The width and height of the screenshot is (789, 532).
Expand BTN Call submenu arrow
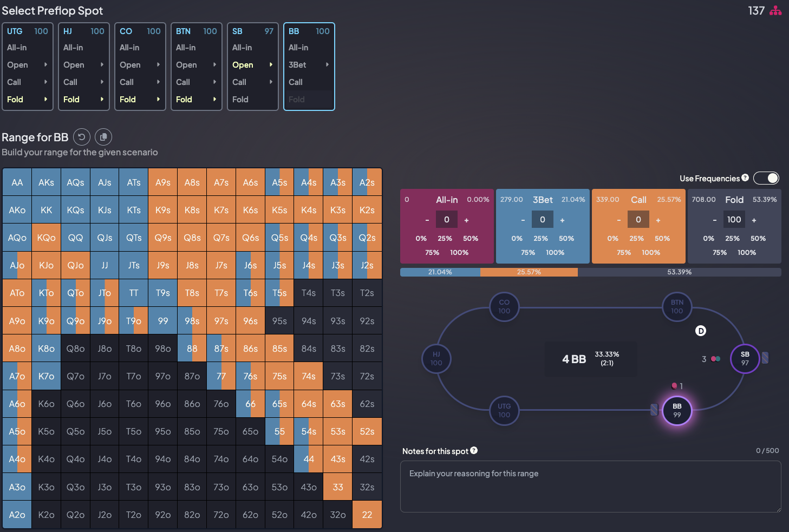click(x=214, y=82)
